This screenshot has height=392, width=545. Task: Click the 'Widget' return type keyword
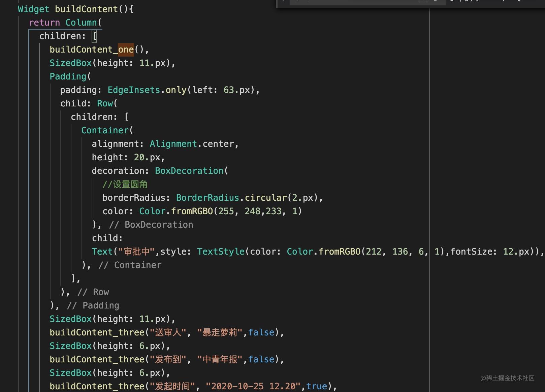[33, 9]
